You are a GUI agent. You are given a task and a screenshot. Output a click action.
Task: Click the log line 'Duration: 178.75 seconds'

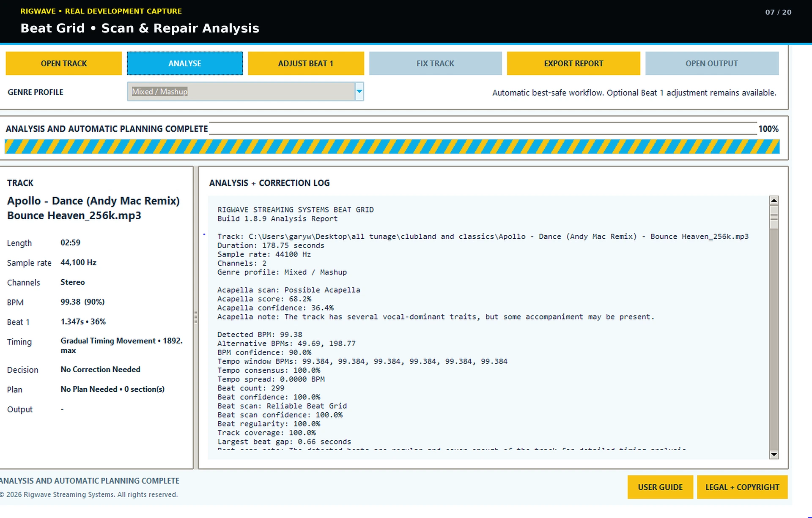[271, 245]
